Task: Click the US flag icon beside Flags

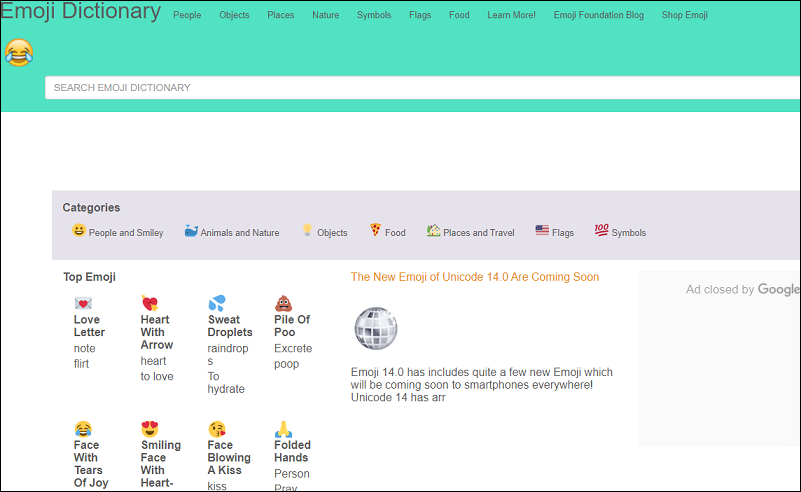Action: [x=542, y=230]
